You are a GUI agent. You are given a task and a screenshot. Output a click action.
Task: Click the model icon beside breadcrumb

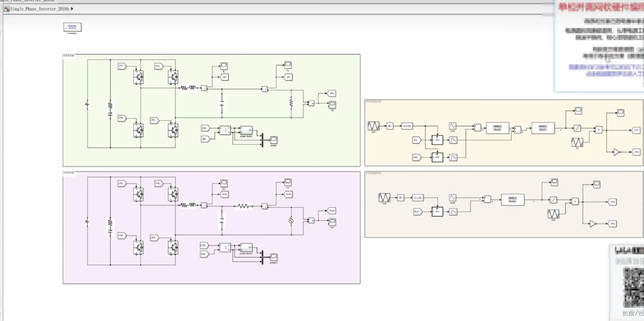click(7, 9)
